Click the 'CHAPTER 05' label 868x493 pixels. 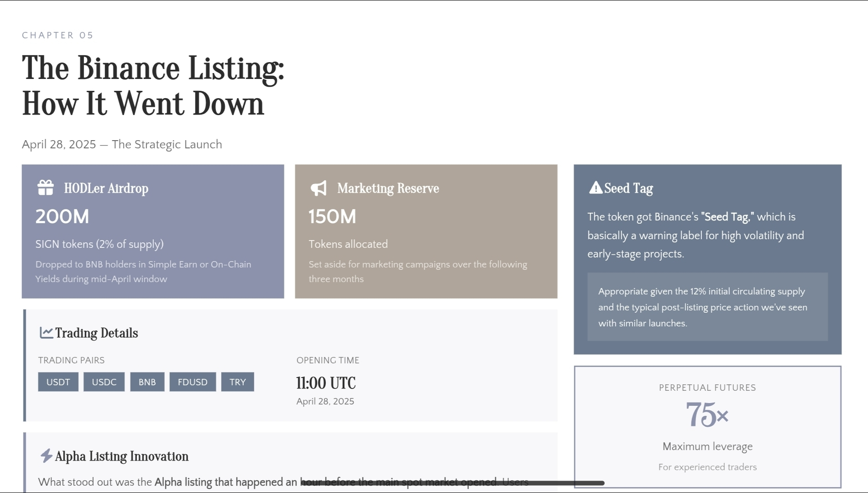coord(58,35)
